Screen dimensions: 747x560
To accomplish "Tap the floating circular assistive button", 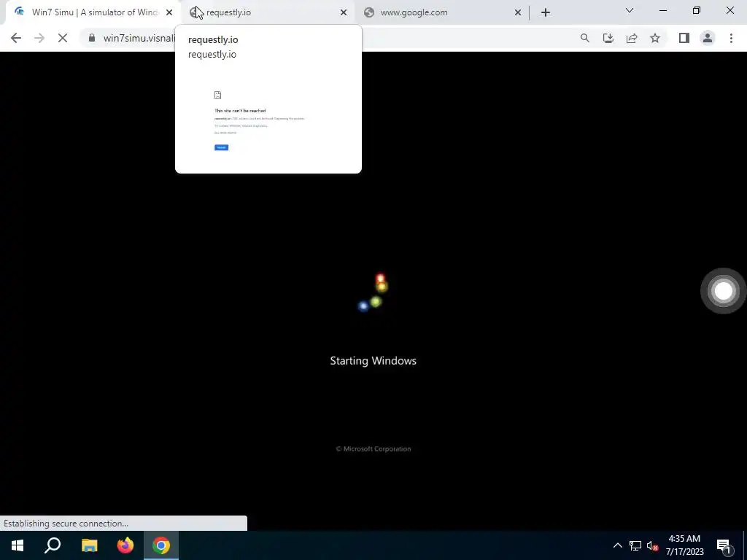I will 723,291.
